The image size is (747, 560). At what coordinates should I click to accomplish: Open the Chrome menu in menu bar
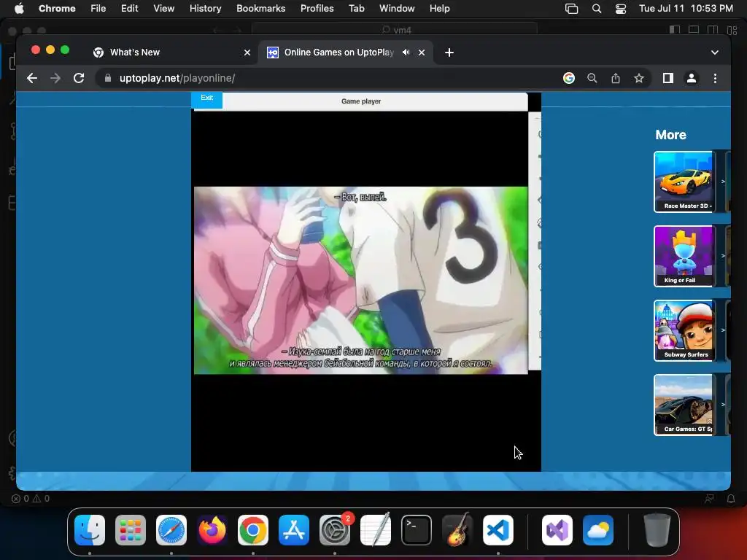57,9
